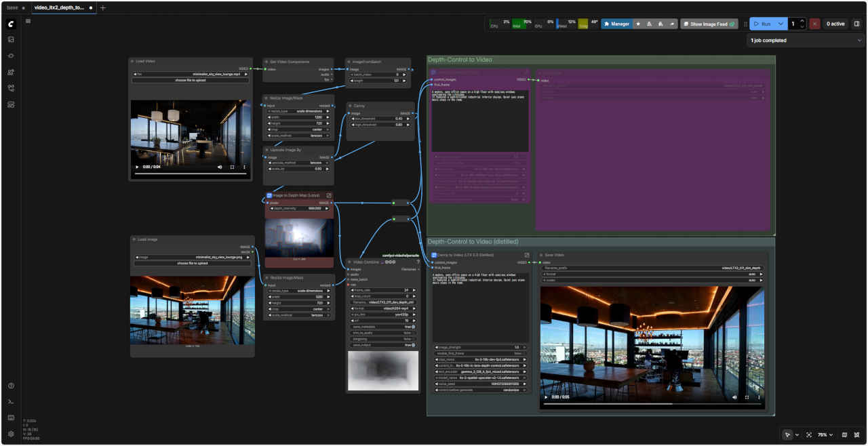Toggle save_output in Video Combine node
This screenshot has height=446, width=868.
[412, 345]
